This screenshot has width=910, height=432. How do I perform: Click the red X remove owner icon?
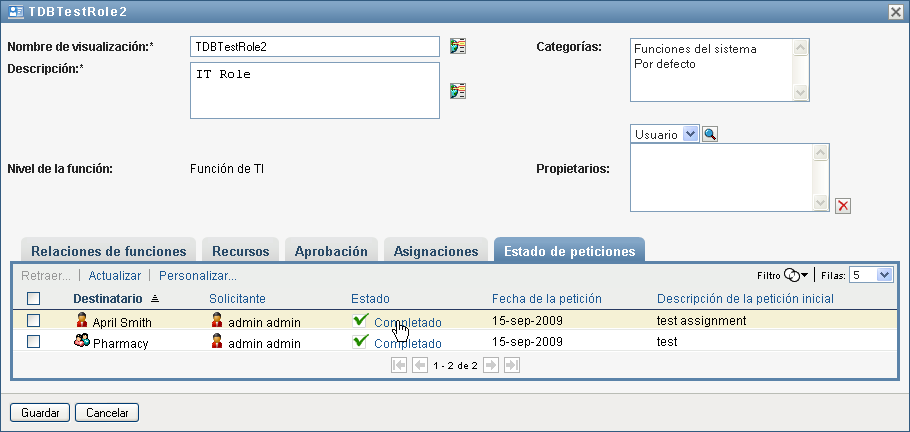pos(843,206)
